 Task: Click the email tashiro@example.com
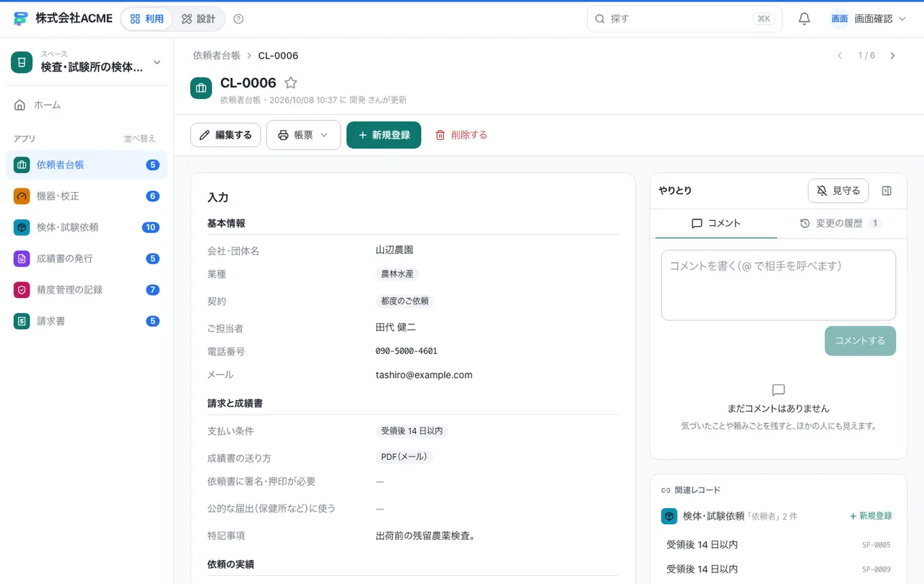pyautogui.click(x=424, y=375)
